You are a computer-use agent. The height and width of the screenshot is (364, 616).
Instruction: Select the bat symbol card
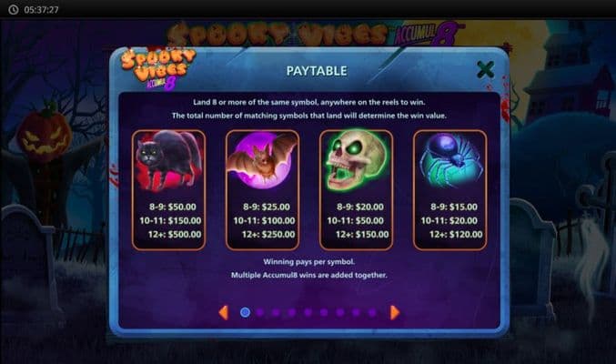coord(262,190)
